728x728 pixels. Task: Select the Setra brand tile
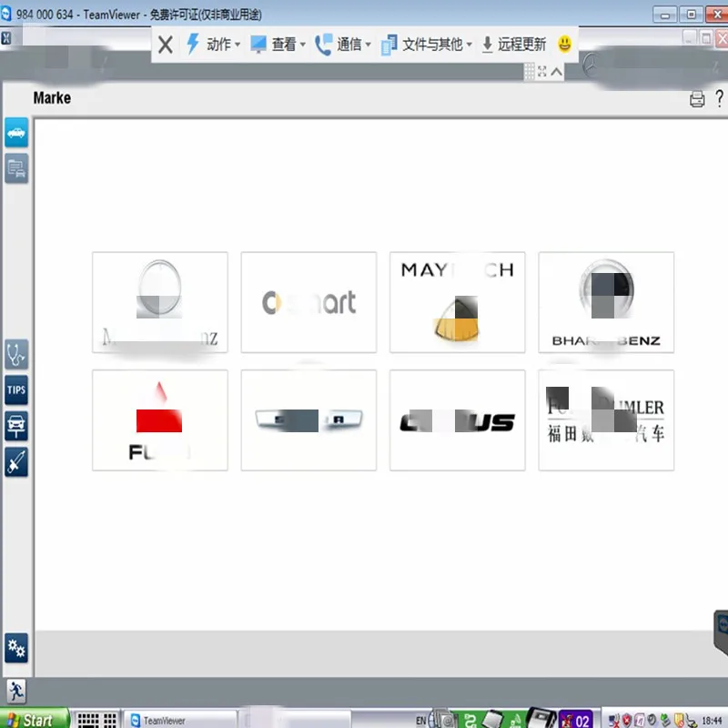[x=308, y=420]
